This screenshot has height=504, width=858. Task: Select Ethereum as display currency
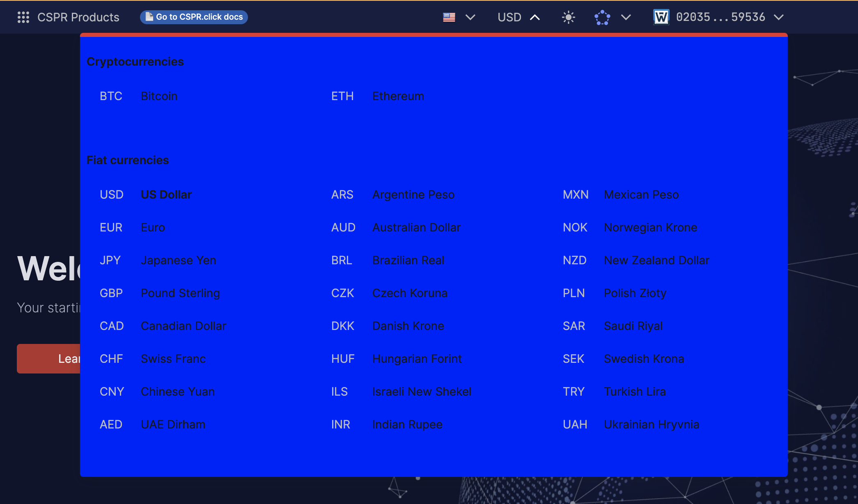point(398,96)
